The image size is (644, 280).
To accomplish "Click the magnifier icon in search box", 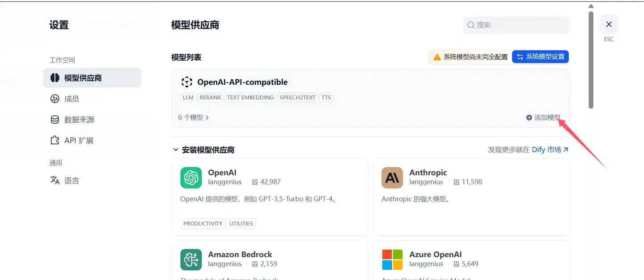I will click(471, 25).
